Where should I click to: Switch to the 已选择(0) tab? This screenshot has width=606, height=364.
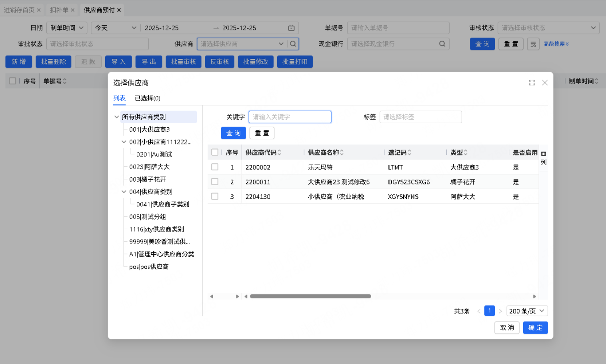(147, 98)
